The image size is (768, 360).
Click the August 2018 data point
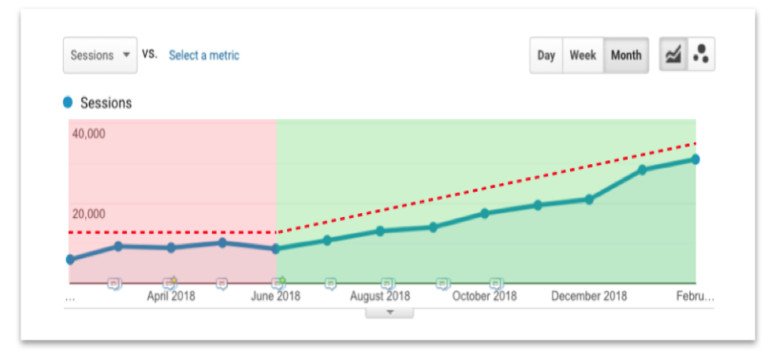(x=380, y=231)
